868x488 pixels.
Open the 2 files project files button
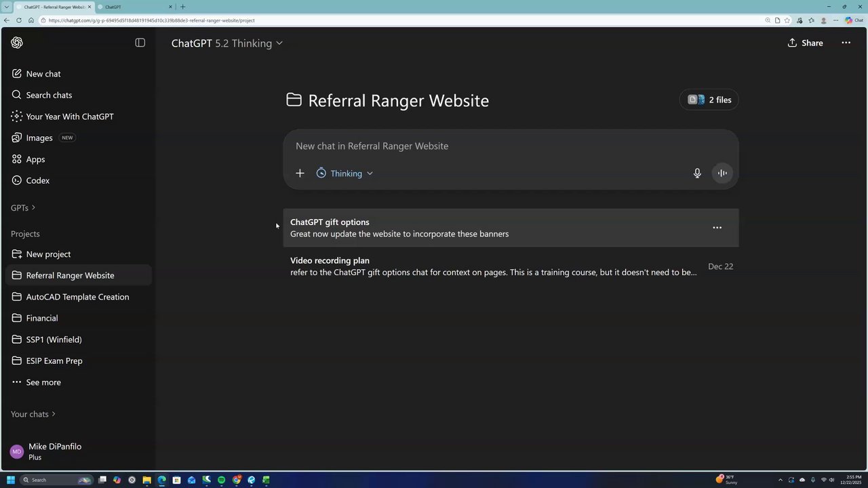[x=709, y=100]
